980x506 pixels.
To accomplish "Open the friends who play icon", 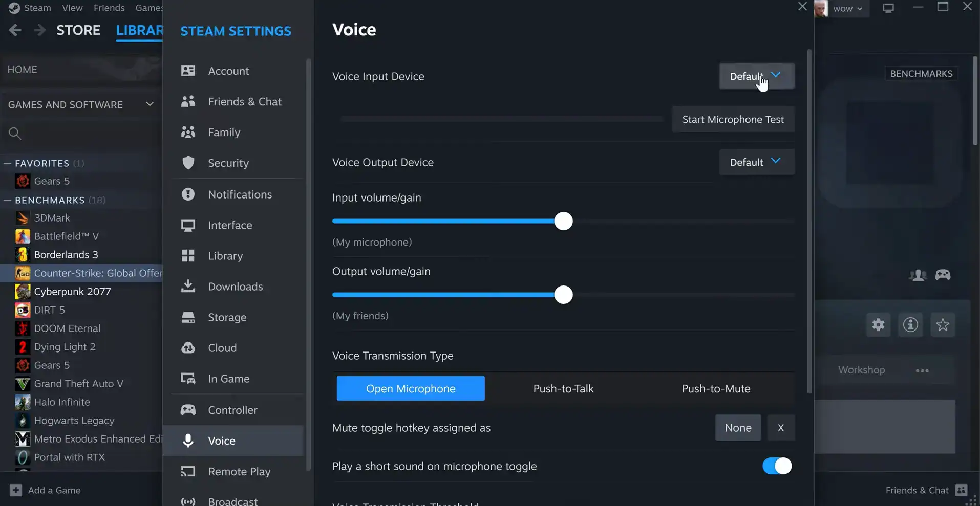I will coord(918,275).
